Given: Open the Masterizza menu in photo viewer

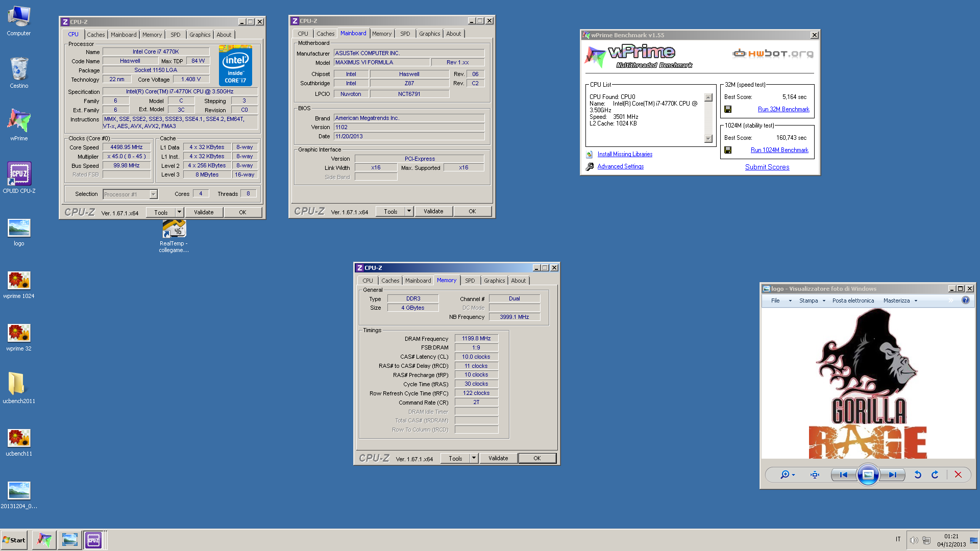Looking at the screenshot, I should [900, 300].
